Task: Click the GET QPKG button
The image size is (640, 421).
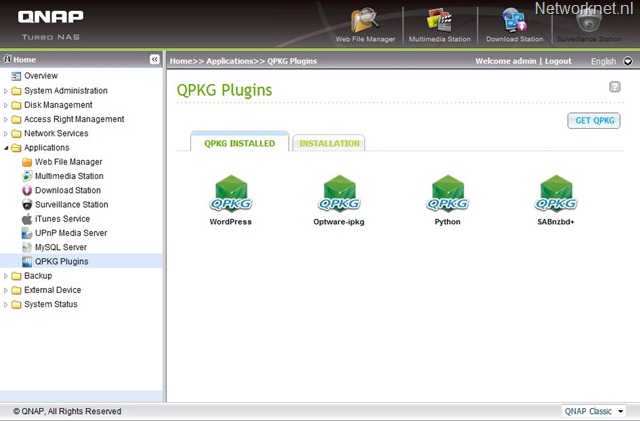Action: (x=594, y=120)
